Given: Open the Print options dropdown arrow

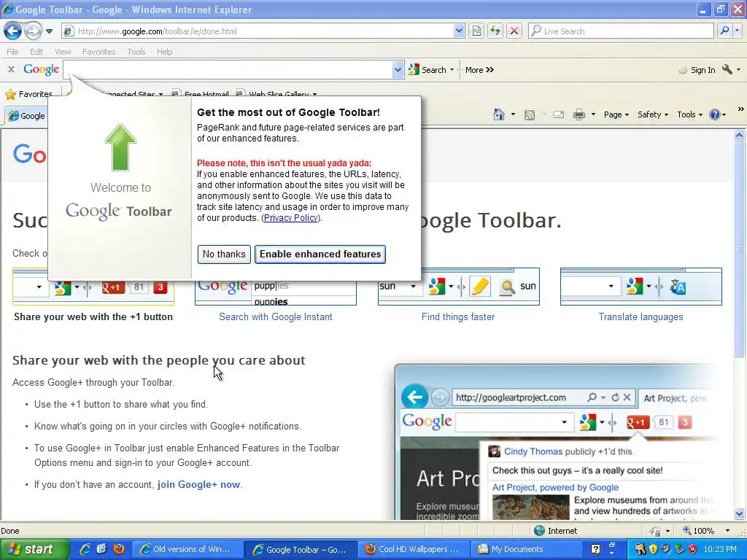Looking at the screenshot, I should 593,114.
